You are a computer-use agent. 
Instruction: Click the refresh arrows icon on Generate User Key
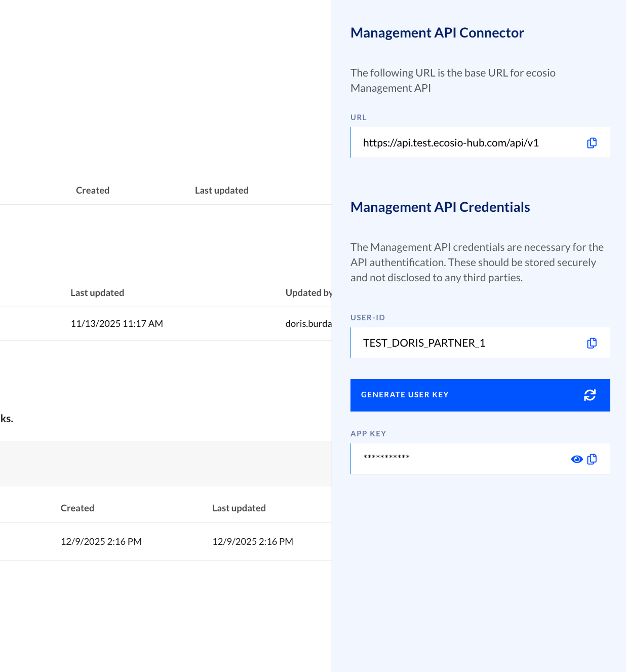[x=590, y=395]
